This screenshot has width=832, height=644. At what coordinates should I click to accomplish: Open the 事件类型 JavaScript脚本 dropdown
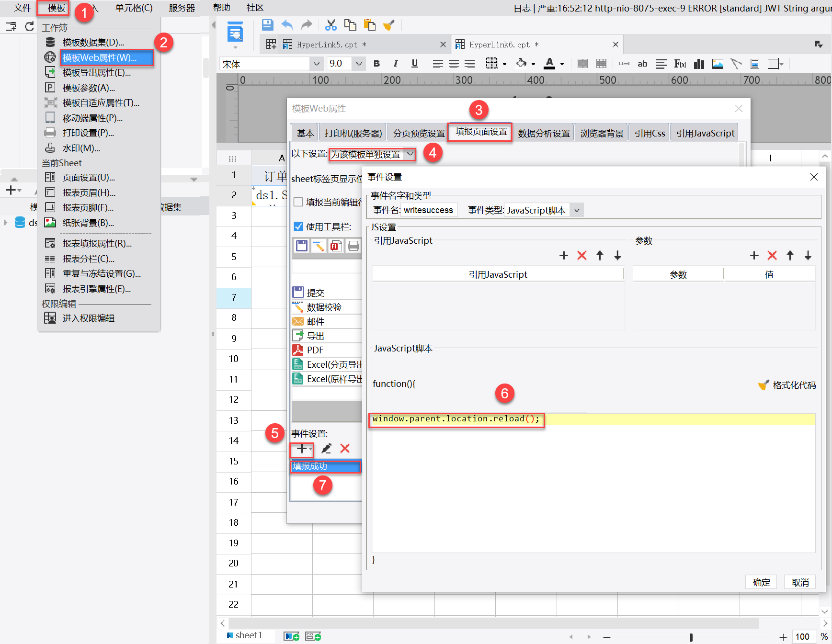tap(577, 210)
